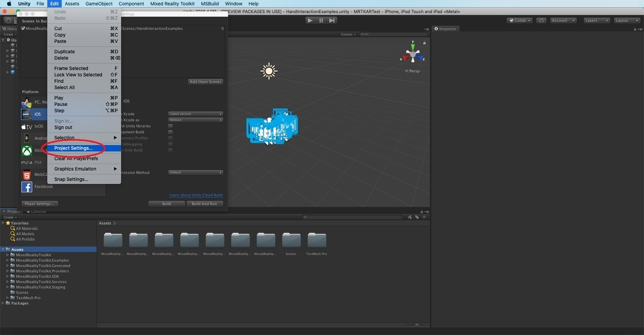The width and height of the screenshot is (644, 335).
Task: Open the TextMesh Pro folder thumbnail
Action: click(x=317, y=240)
